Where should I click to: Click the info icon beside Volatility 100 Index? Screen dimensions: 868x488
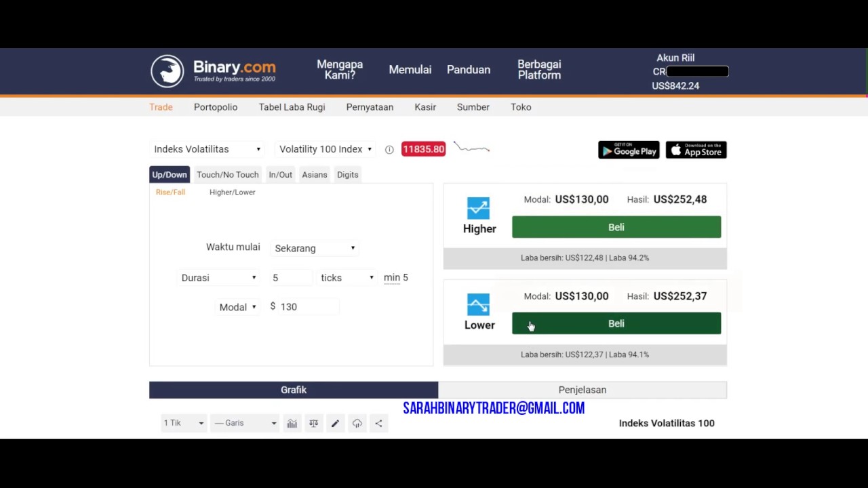(x=389, y=150)
